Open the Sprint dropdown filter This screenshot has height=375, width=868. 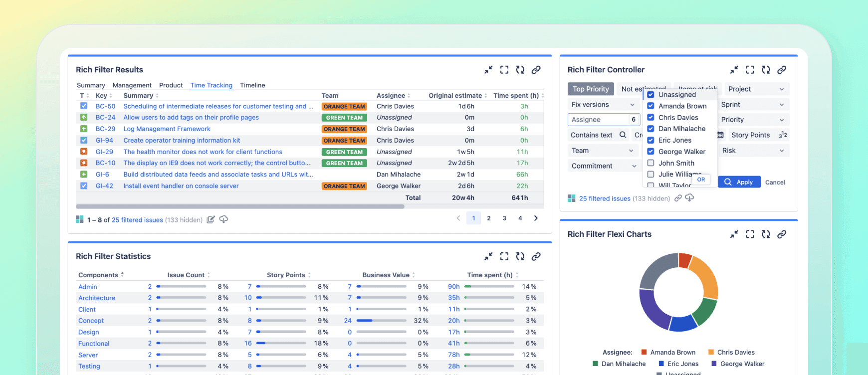tap(753, 105)
